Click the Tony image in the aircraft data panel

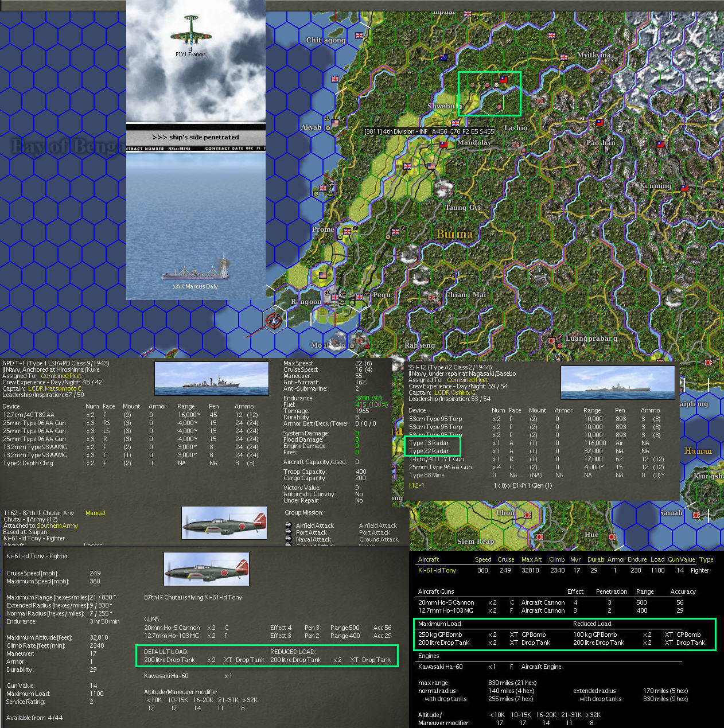[207, 569]
